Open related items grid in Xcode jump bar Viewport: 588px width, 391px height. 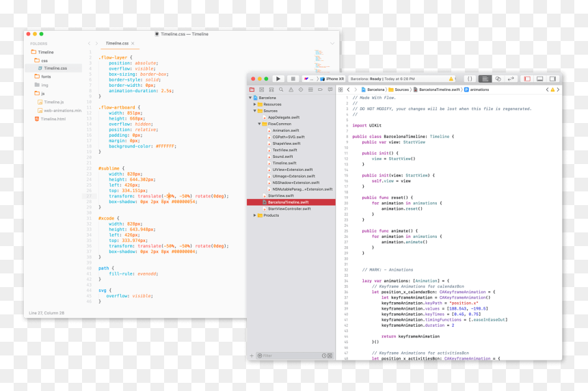pyautogui.click(x=340, y=90)
